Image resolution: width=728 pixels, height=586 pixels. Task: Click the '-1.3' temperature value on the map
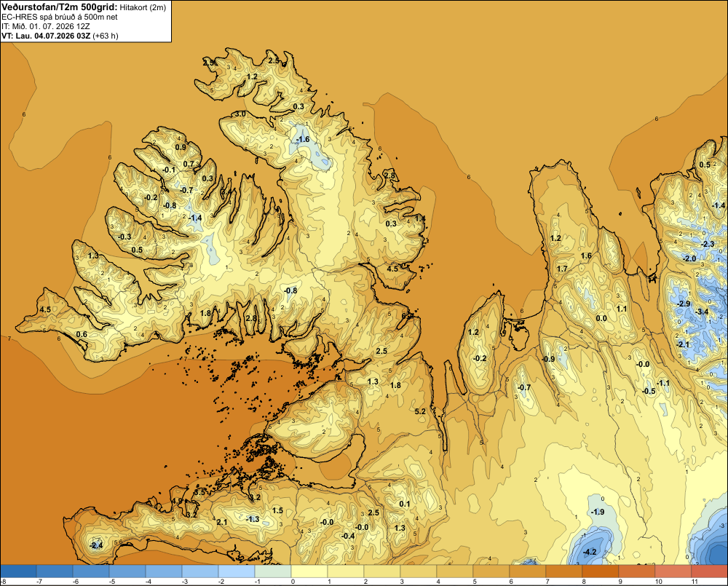[x=253, y=519]
